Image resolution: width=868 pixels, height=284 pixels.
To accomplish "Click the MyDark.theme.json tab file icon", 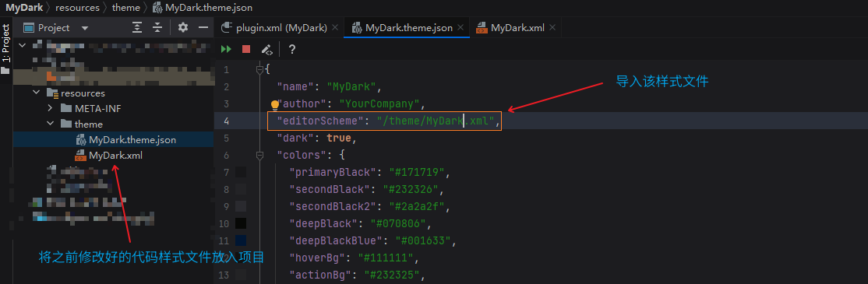I will coord(356,28).
